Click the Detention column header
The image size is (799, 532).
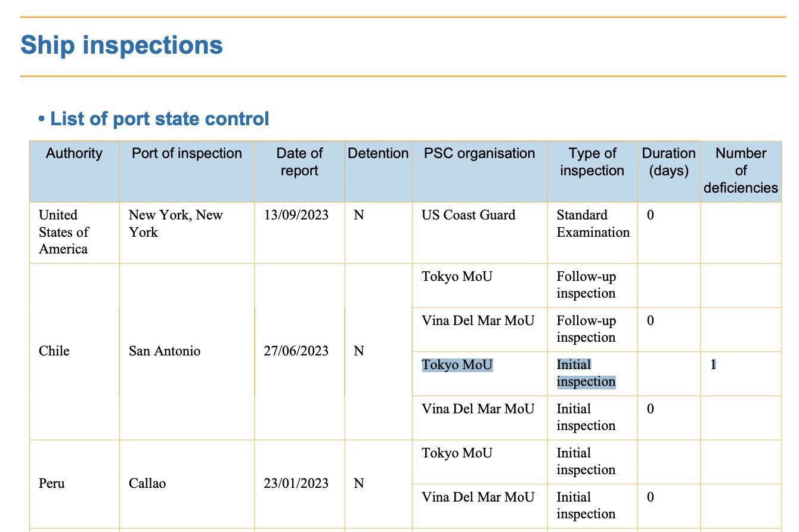coord(378,153)
